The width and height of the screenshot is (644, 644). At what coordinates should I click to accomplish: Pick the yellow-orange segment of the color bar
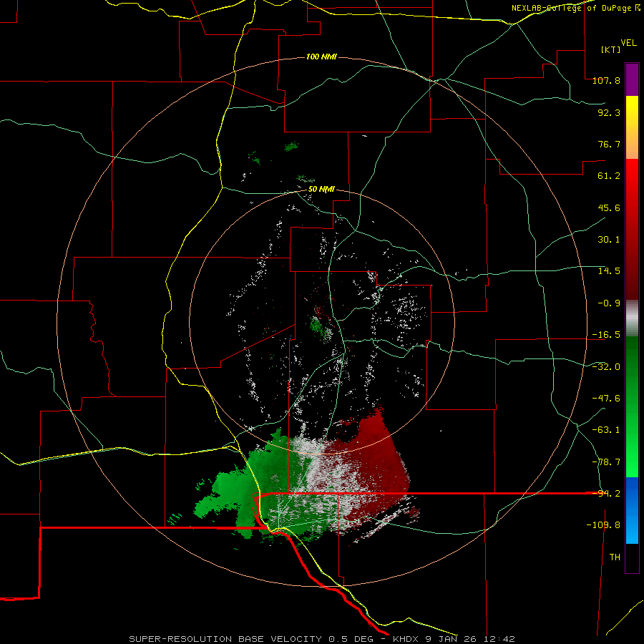632,127
